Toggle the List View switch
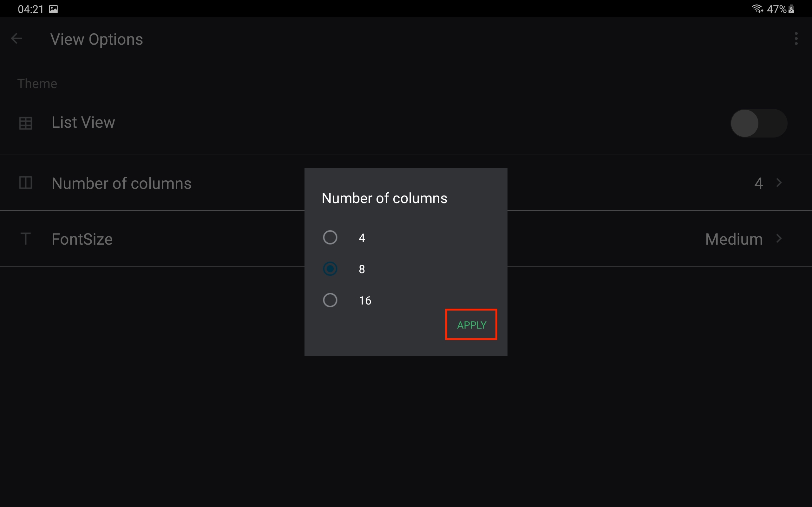 tap(759, 123)
